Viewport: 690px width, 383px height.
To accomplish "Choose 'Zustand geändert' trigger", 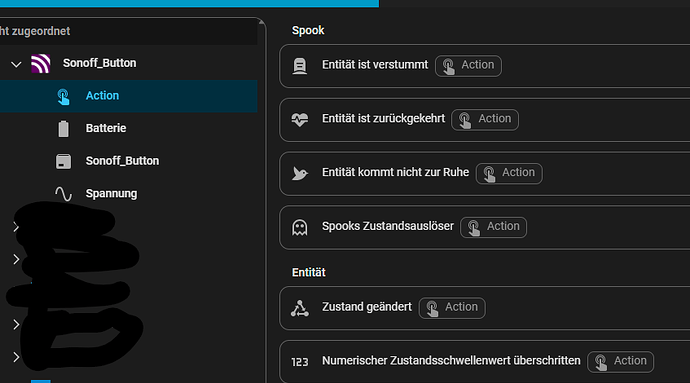I will pos(484,308).
